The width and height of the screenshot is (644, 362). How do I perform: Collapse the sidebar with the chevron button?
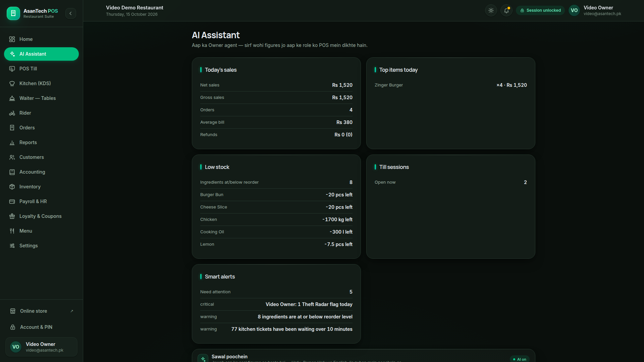[70, 13]
